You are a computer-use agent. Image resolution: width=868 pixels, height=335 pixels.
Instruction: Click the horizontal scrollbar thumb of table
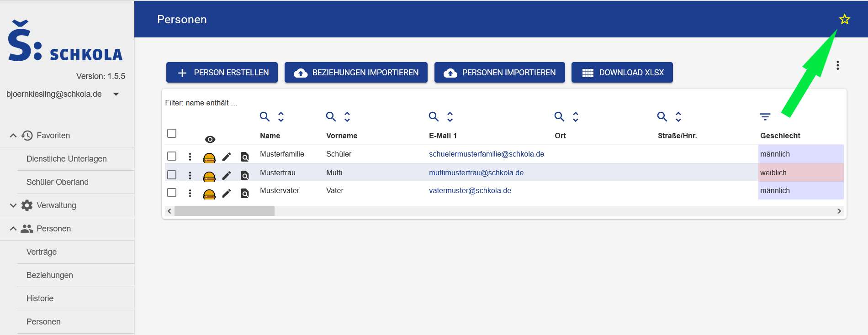pyautogui.click(x=224, y=211)
